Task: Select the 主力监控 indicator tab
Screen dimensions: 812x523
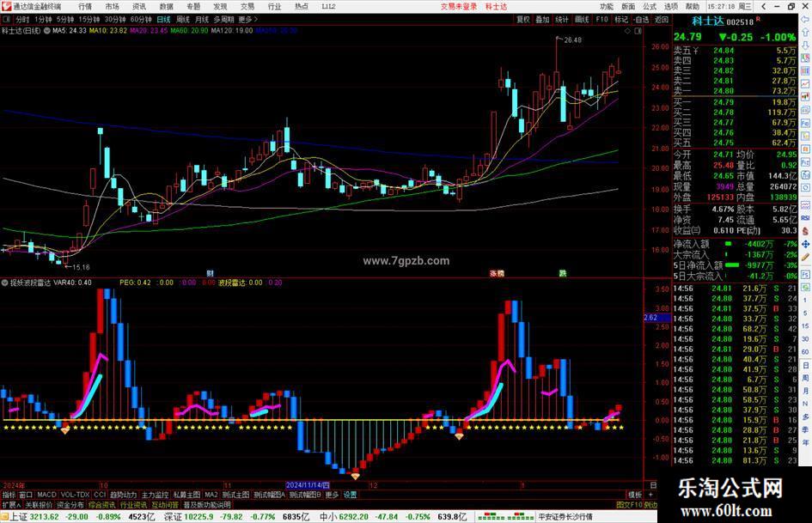Action: pos(155,495)
